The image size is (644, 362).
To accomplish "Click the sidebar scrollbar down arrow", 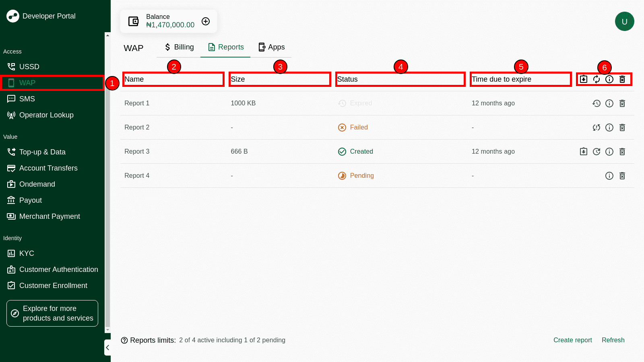I will [x=107, y=330].
